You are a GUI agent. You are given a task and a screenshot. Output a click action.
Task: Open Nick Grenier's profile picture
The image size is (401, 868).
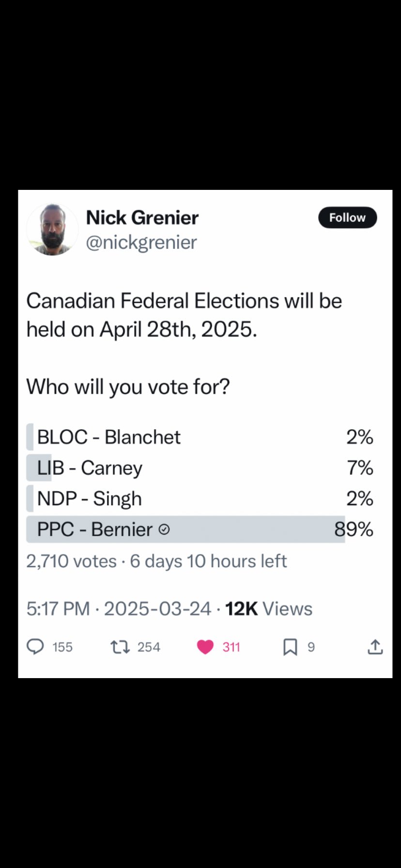click(x=52, y=230)
